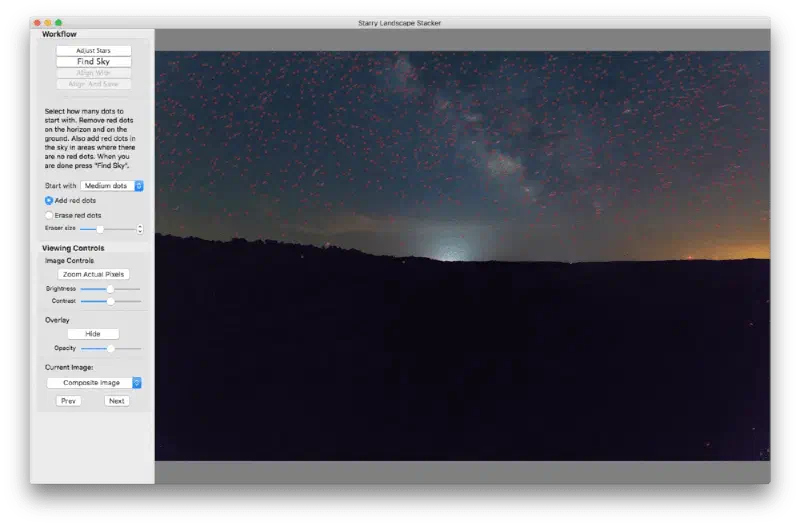Click the bright glow on the horizon
This screenshot has height=526, width=800.
[451, 249]
